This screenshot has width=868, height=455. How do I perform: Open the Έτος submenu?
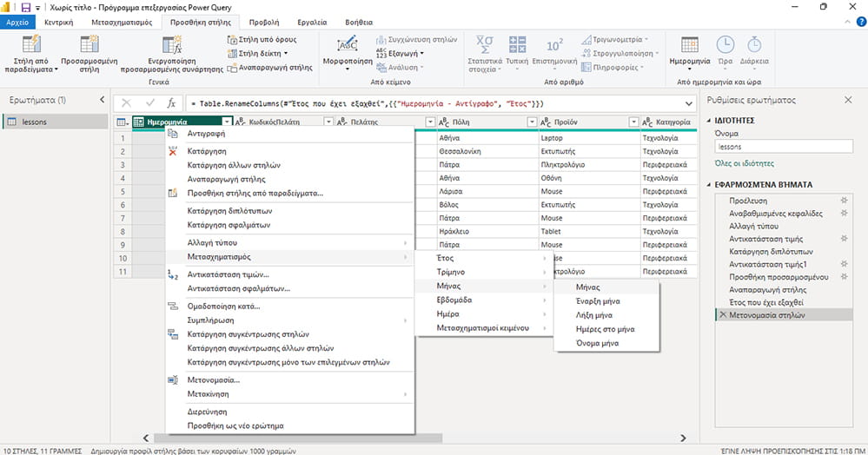484,258
